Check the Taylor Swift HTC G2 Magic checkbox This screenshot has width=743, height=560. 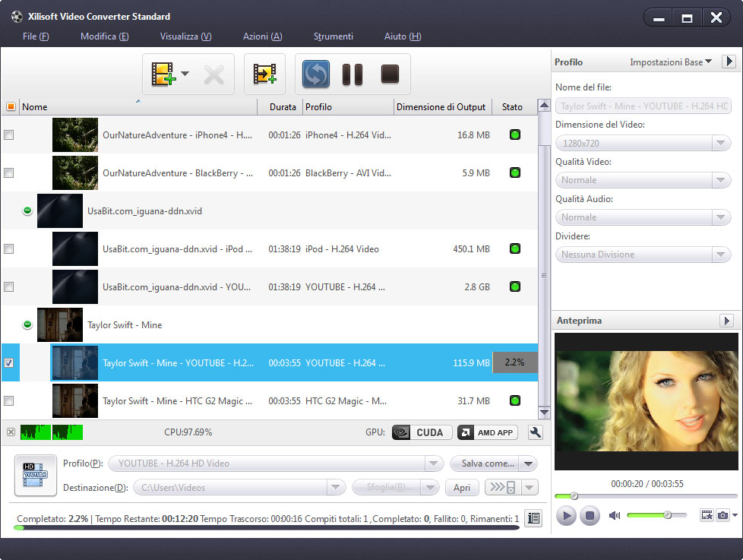coord(8,400)
